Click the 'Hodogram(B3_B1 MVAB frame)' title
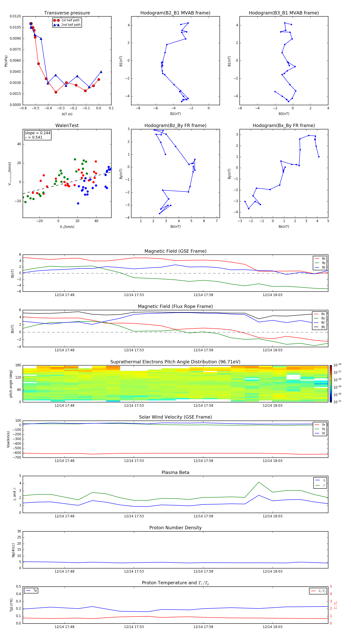Image resolution: width=351 pixels, height=644 pixels. click(x=284, y=13)
